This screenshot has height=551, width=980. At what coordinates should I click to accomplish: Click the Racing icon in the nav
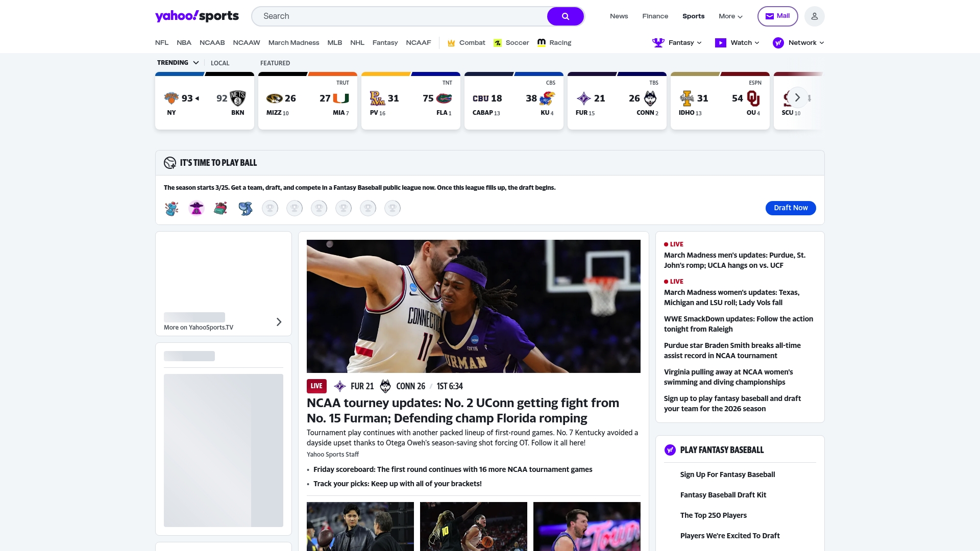[x=542, y=43]
